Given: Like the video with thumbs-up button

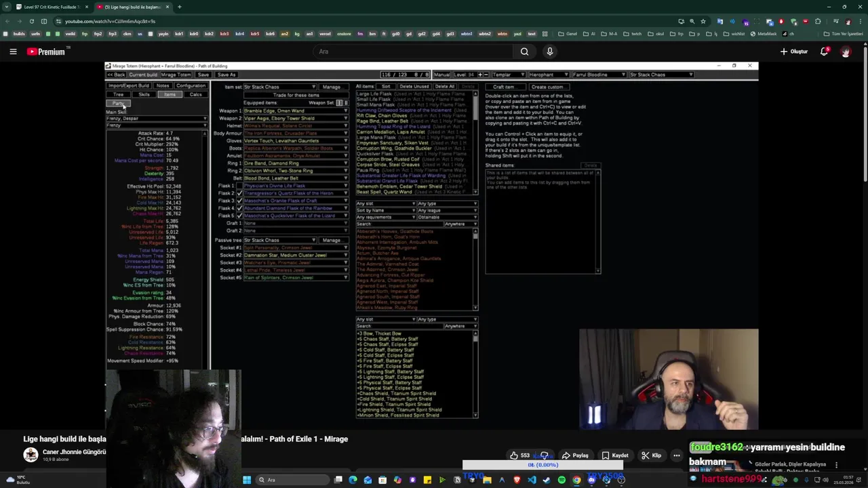Looking at the screenshot, I should 520,455.
